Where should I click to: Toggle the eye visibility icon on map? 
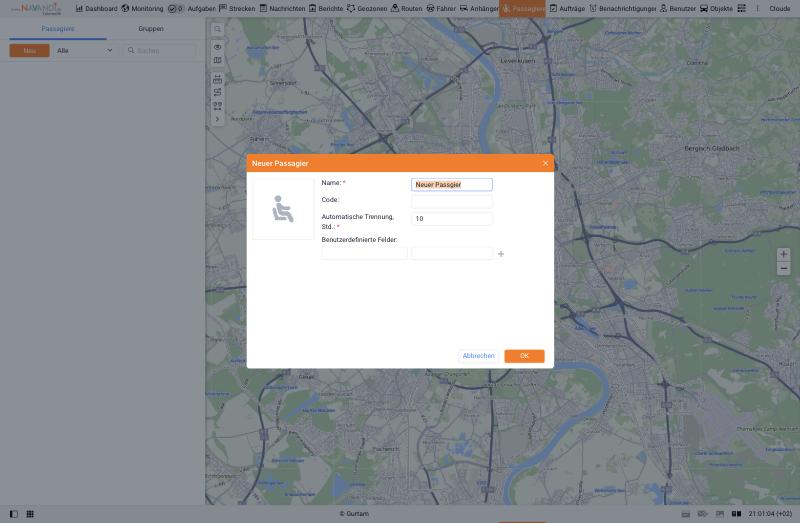coord(217,47)
